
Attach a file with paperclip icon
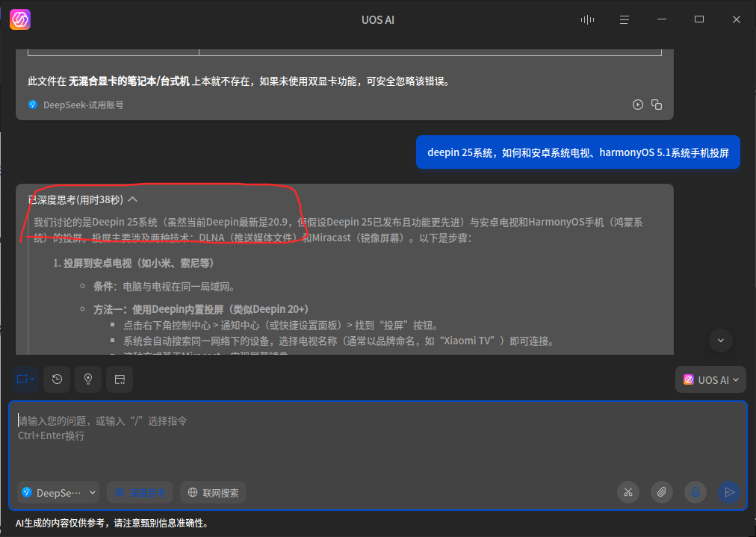pyautogui.click(x=662, y=492)
